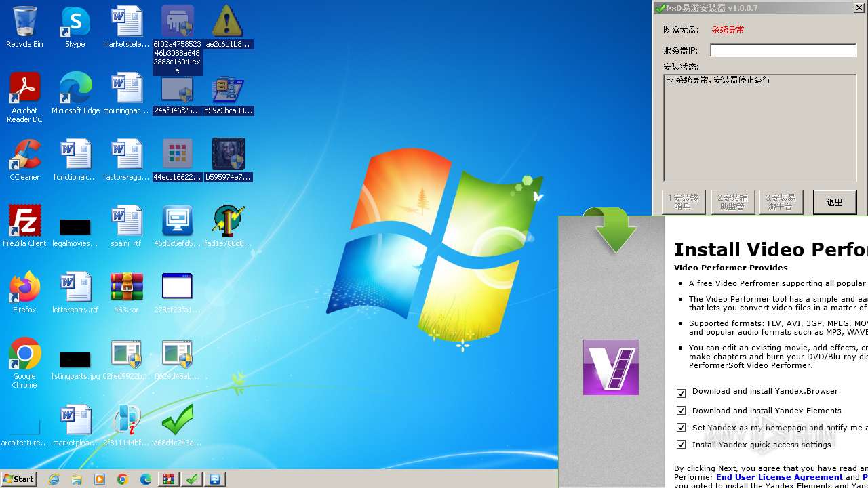Focus the 服务器IP input field

click(783, 50)
